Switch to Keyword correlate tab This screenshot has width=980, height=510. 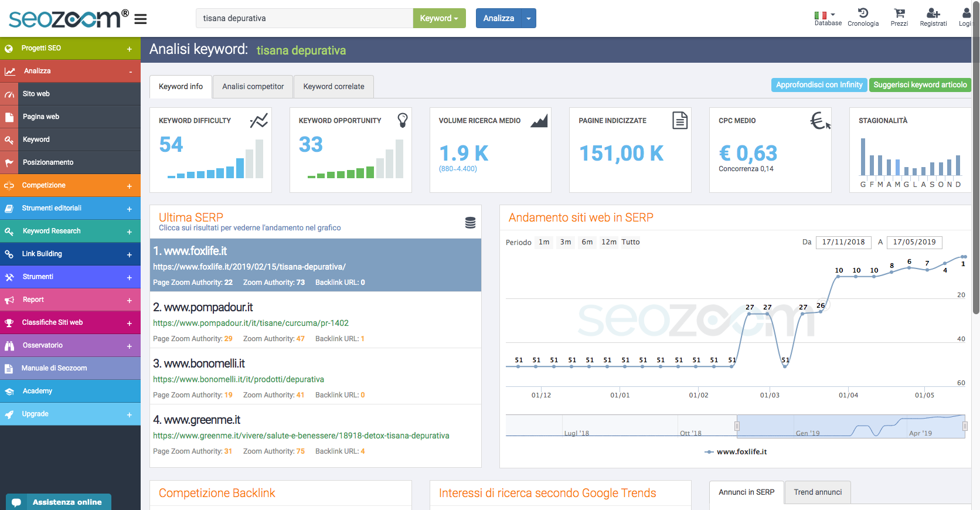coord(334,86)
